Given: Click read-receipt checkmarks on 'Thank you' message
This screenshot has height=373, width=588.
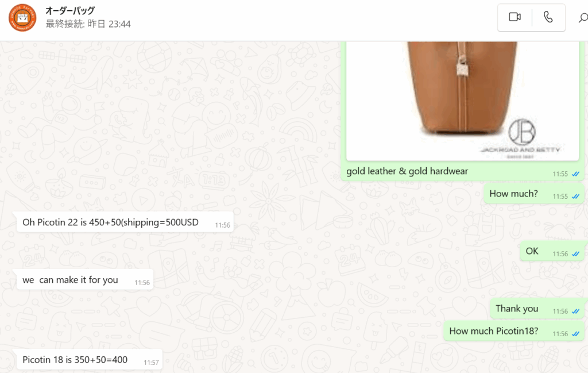Looking at the screenshot, I should coord(575,312).
